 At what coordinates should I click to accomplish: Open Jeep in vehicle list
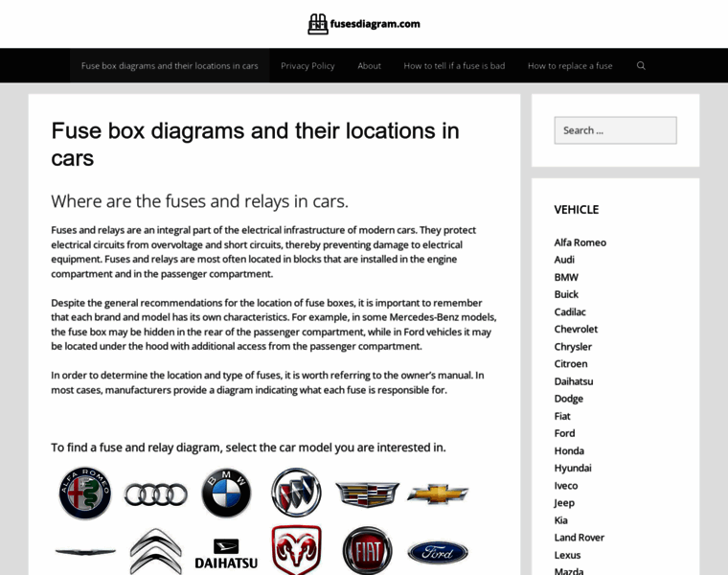tap(564, 503)
